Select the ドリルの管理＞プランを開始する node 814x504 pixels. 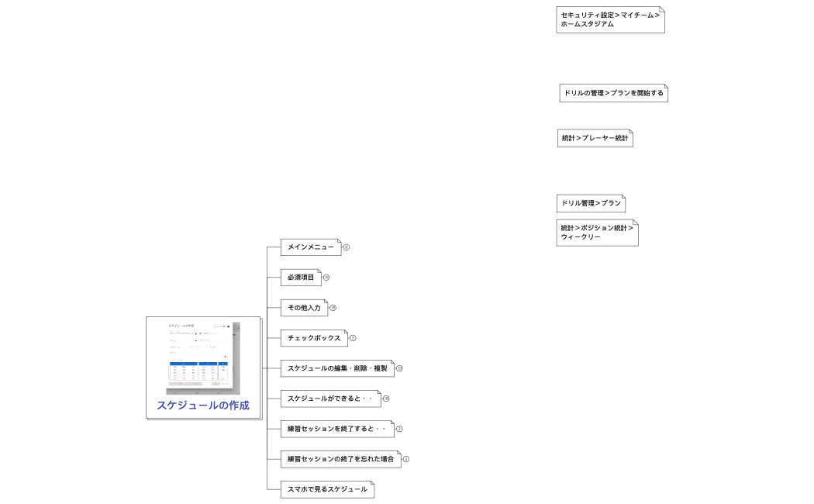click(613, 92)
